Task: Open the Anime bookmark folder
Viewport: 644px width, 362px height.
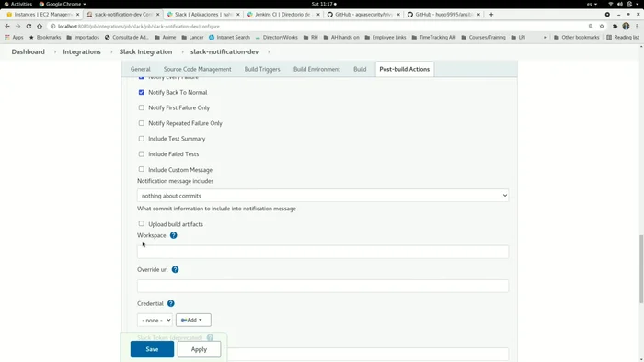Action: point(166,38)
